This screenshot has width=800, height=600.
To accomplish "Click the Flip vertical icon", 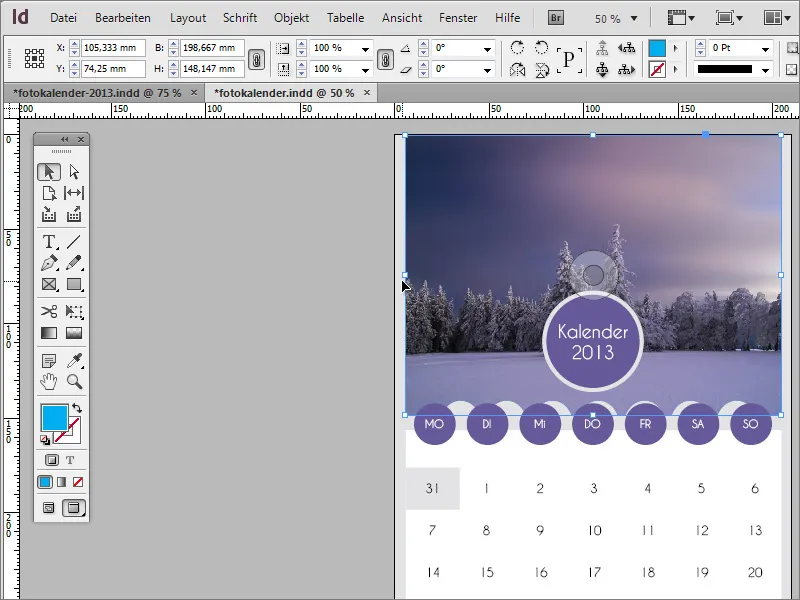I will pos(541,69).
